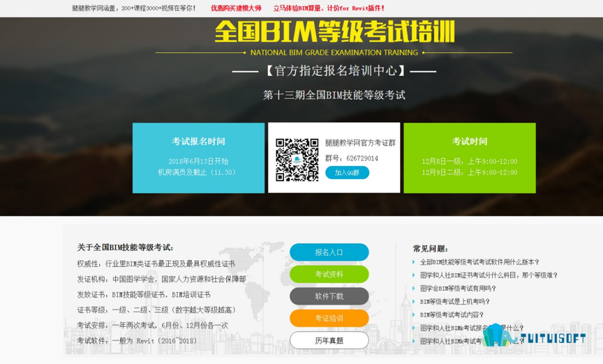The image size is (603, 364).
Task: Click 第十三期全国BIM技能等级考试 subtitle
Action: pyautogui.click(x=334, y=95)
